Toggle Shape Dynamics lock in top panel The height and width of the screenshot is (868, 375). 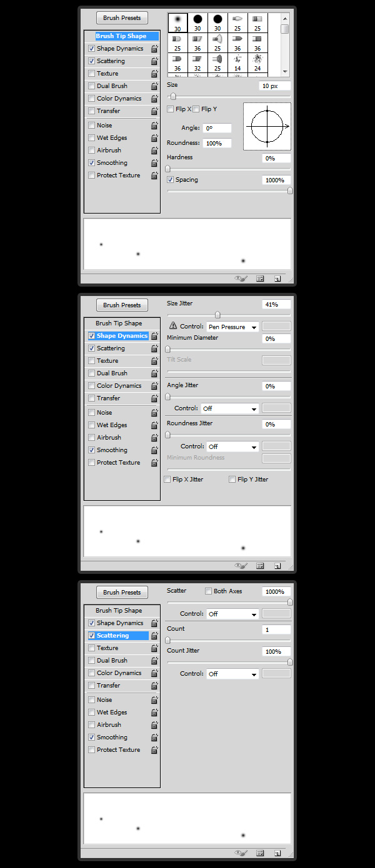point(154,49)
